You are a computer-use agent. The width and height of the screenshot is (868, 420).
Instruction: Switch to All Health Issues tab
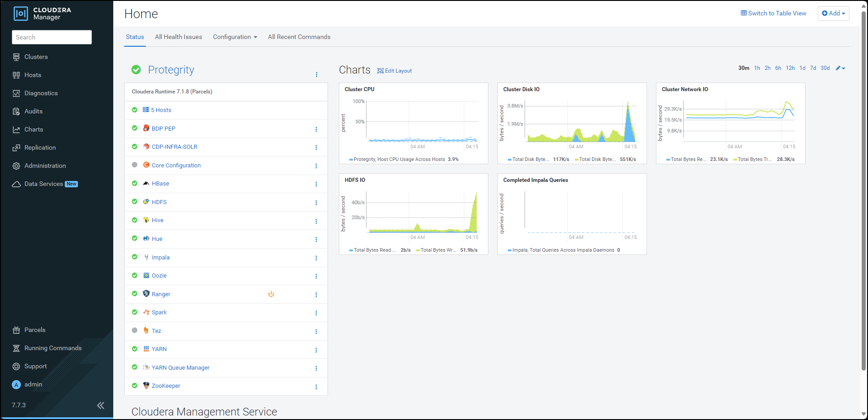coord(178,37)
